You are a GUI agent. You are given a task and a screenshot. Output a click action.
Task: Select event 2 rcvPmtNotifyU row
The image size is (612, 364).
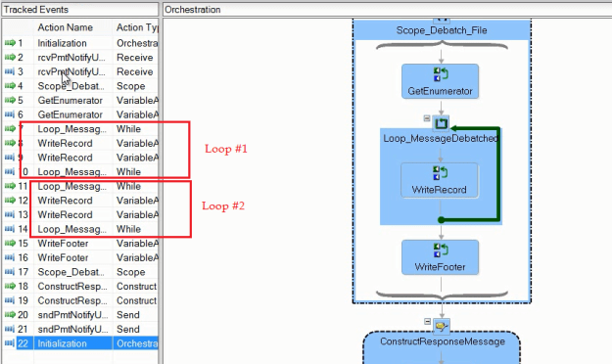80,58
